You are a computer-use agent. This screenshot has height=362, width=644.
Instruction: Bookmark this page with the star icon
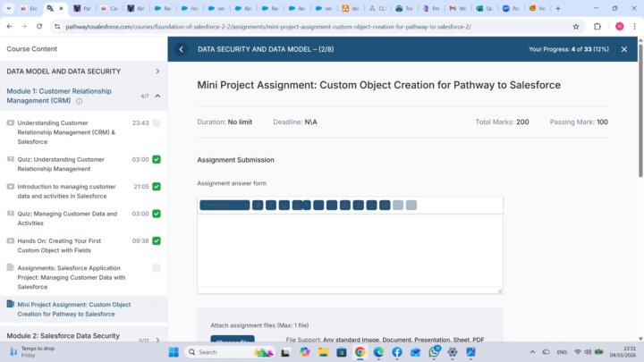click(576, 27)
